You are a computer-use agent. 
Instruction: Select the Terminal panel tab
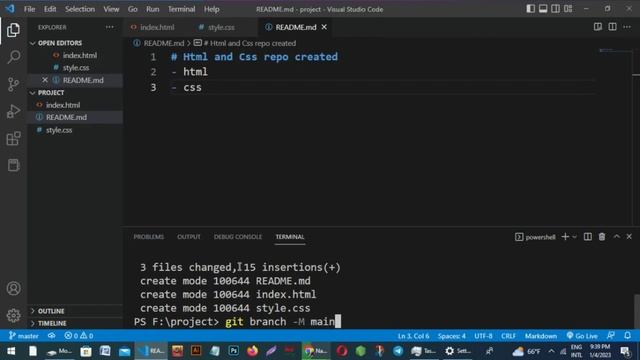[x=290, y=237]
